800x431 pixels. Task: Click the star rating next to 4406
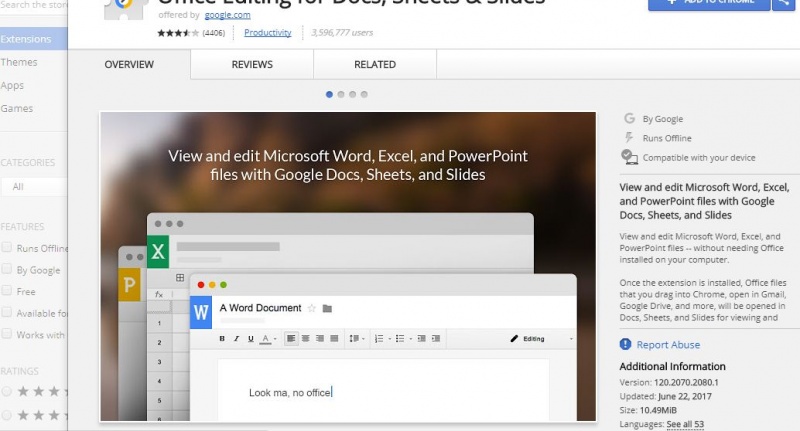click(x=178, y=33)
